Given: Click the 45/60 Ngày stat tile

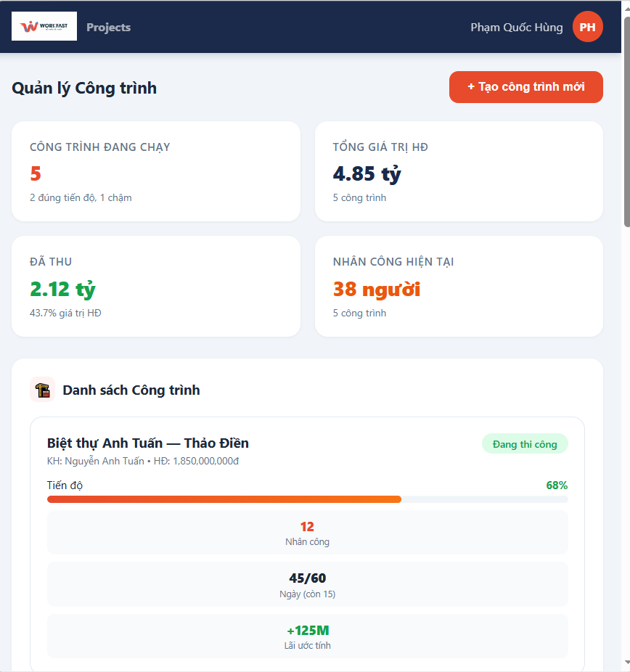Looking at the screenshot, I should [307, 585].
